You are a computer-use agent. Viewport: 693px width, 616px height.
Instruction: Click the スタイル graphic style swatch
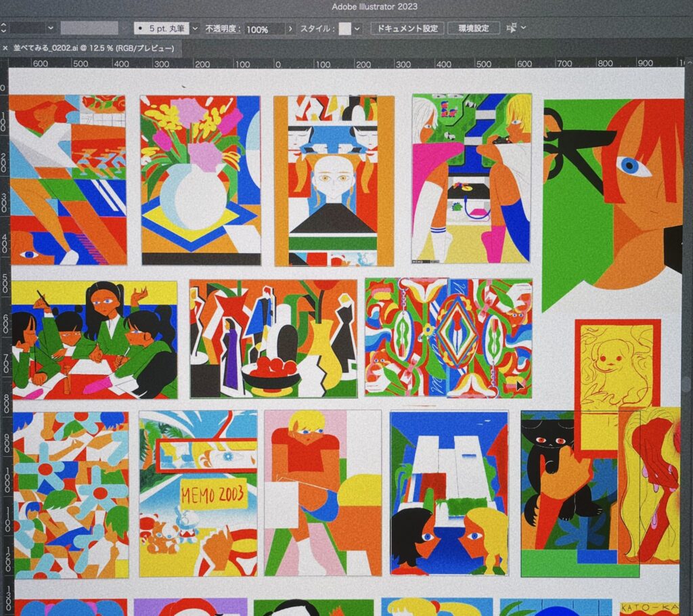(x=345, y=28)
